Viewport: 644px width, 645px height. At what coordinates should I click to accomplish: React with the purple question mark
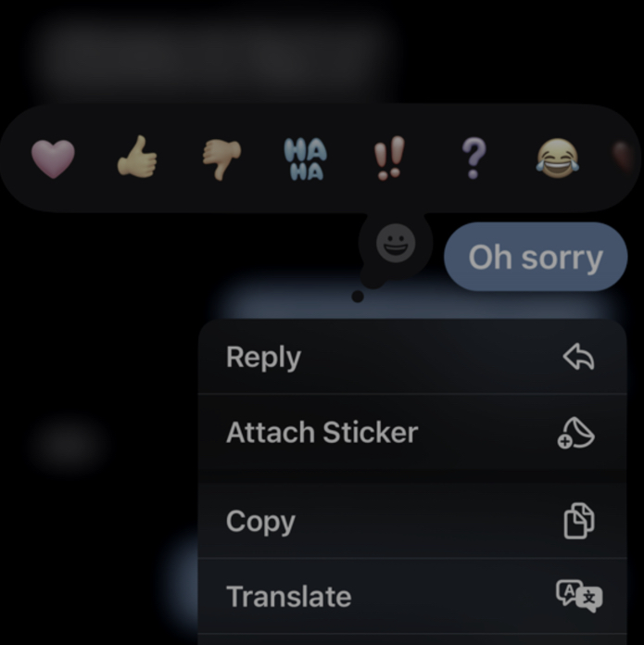(x=474, y=158)
